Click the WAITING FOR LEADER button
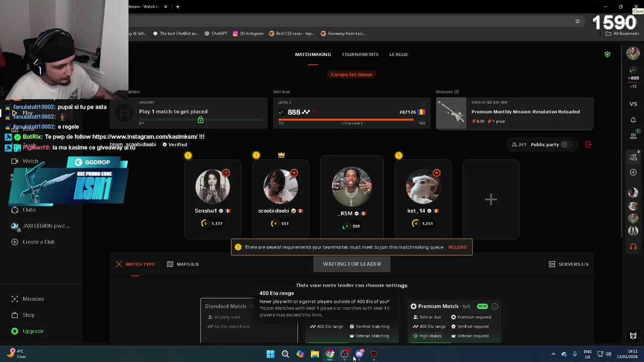The image size is (644, 362). 352,264
